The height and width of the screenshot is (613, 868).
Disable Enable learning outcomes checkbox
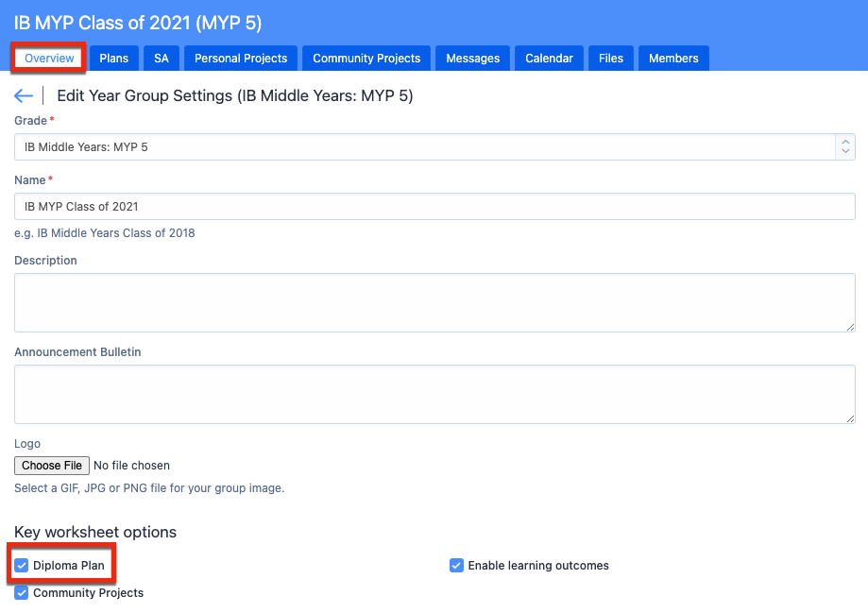click(457, 566)
